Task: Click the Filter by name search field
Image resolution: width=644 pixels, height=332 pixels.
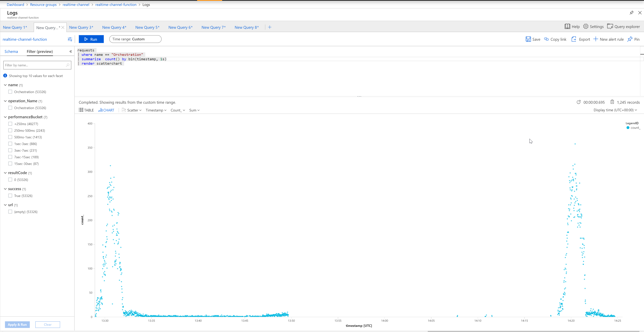Action: (37, 65)
